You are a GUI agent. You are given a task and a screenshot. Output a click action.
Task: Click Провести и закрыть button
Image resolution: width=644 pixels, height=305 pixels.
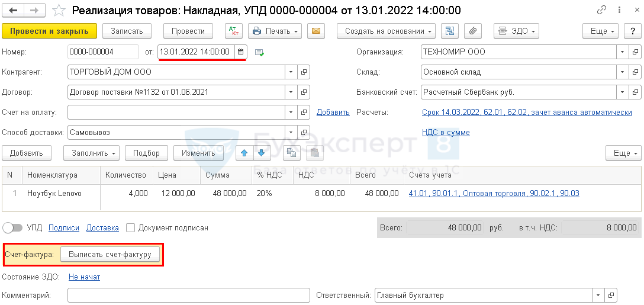click(49, 31)
